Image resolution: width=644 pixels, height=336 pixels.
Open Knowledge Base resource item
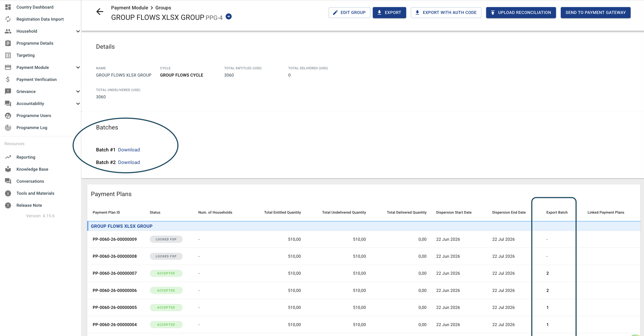(x=32, y=169)
